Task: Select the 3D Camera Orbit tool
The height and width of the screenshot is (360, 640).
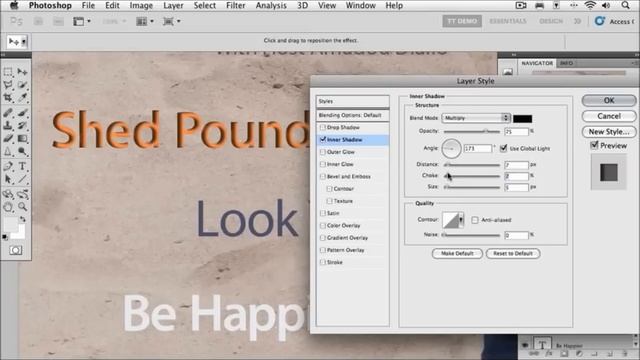Action: point(22,194)
